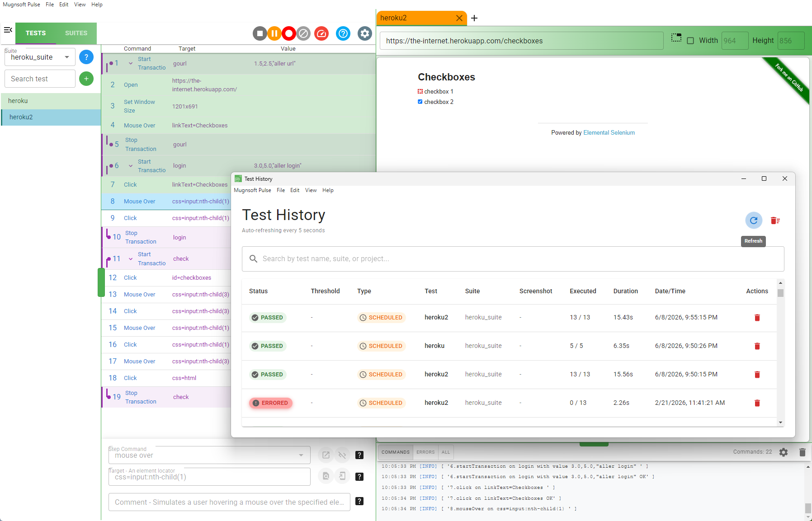The width and height of the screenshot is (812, 521).
Task: Click the Comment field in step editor
Action: (x=229, y=502)
